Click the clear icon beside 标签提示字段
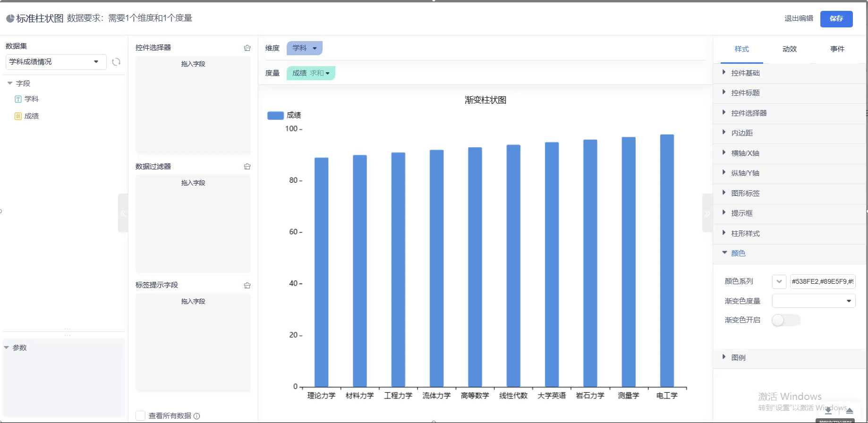868x423 pixels. point(247,285)
